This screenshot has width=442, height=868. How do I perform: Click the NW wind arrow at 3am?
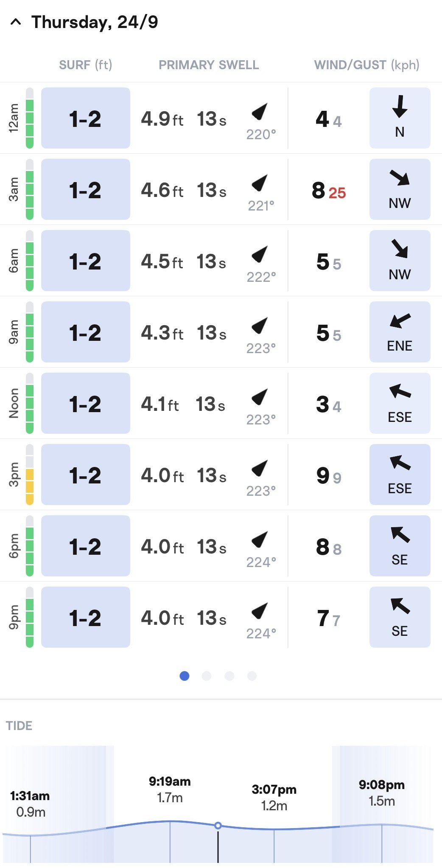400,178
